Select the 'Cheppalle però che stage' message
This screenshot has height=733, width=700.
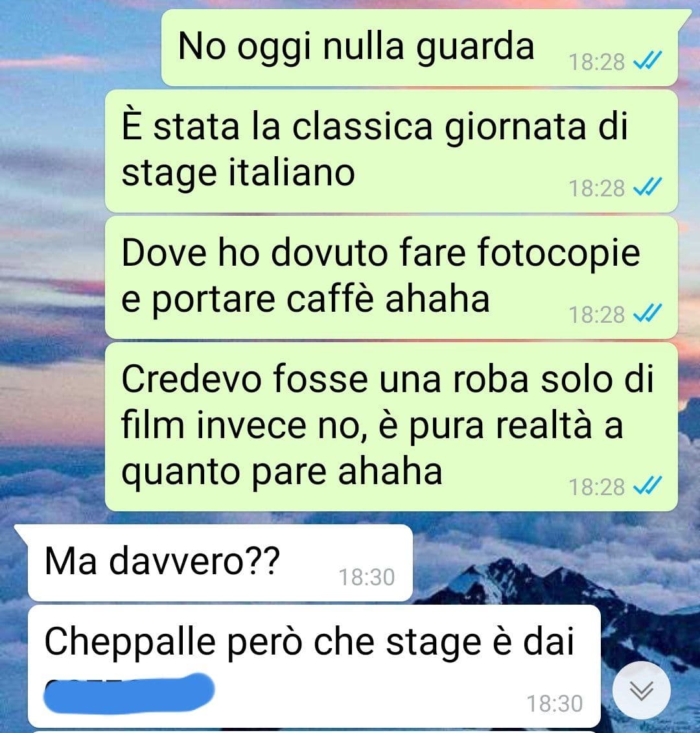coord(314,666)
